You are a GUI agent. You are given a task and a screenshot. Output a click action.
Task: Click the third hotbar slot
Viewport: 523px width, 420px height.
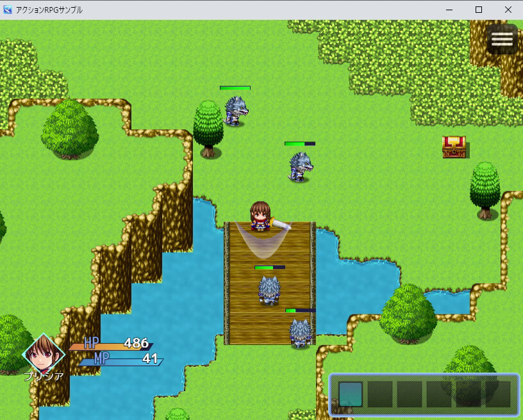408,393
